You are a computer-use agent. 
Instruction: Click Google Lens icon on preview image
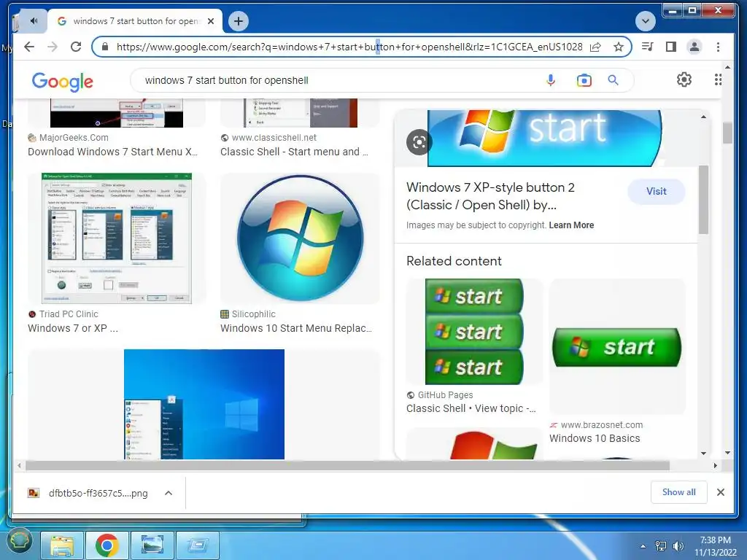[419, 142]
